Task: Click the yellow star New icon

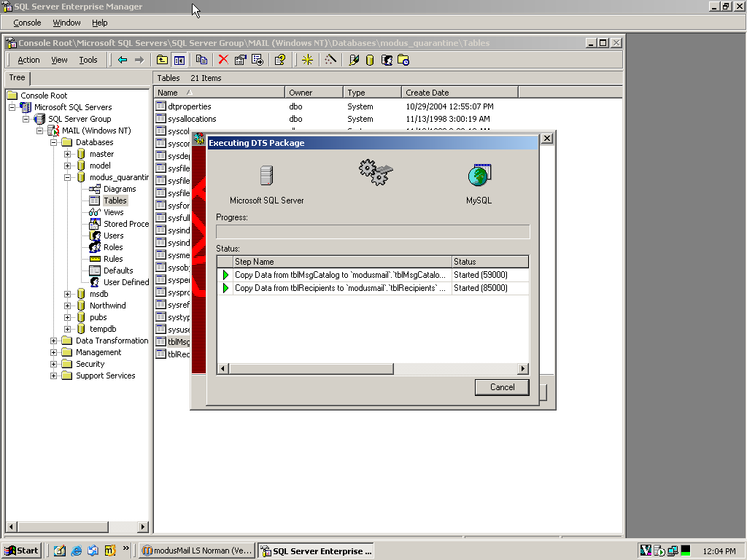Action: pyautogui.click(x=307, y=60)
